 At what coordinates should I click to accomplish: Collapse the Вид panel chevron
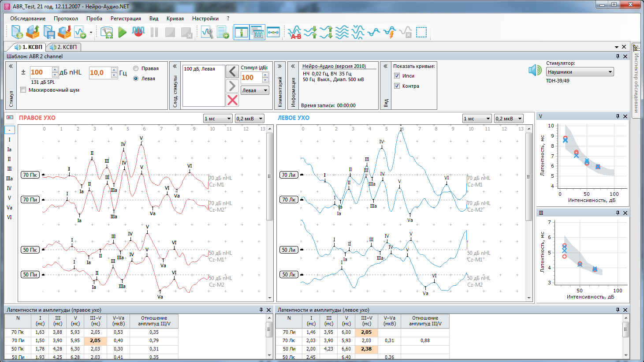pyautogui.click(x=385, y=66)
